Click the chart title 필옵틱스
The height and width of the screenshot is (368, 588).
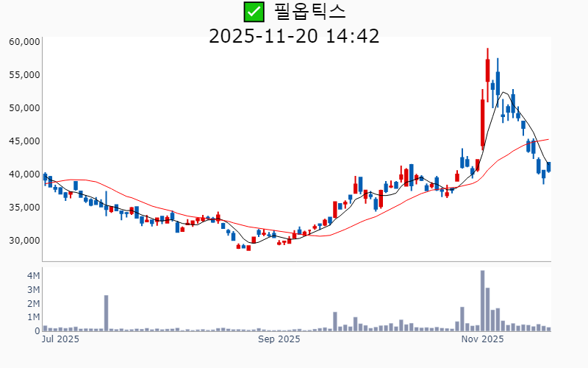tap(309, 12)
